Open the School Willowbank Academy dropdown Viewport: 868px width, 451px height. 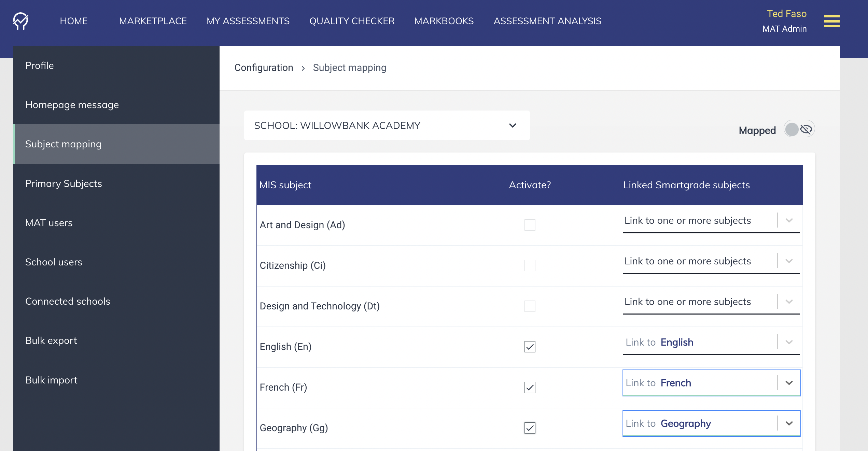pos(387,126)
